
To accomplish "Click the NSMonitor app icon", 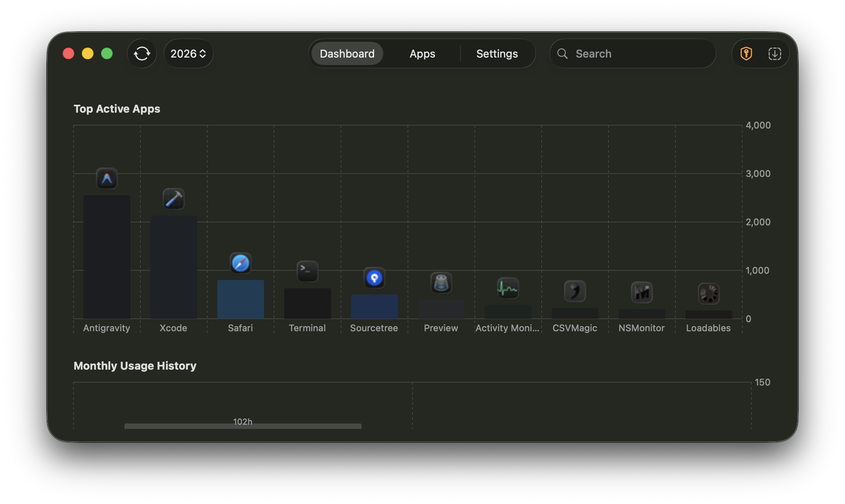I will pyautogui.click(x=642, y=292).
